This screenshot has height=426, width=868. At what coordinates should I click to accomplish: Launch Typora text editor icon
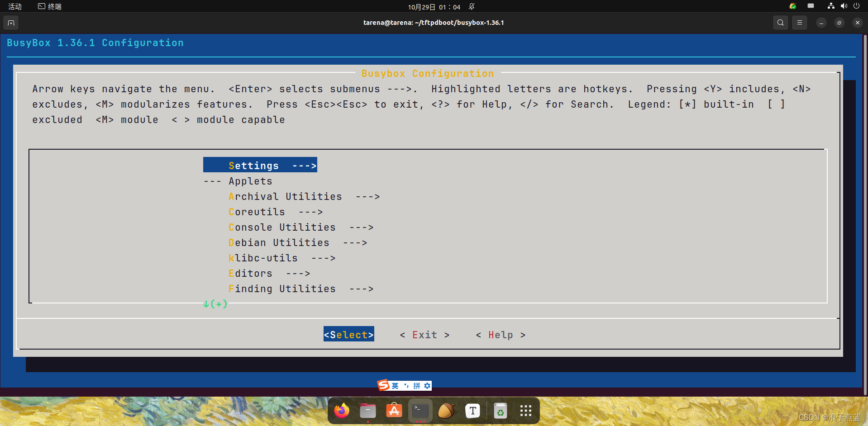click(x=472, y=411)
